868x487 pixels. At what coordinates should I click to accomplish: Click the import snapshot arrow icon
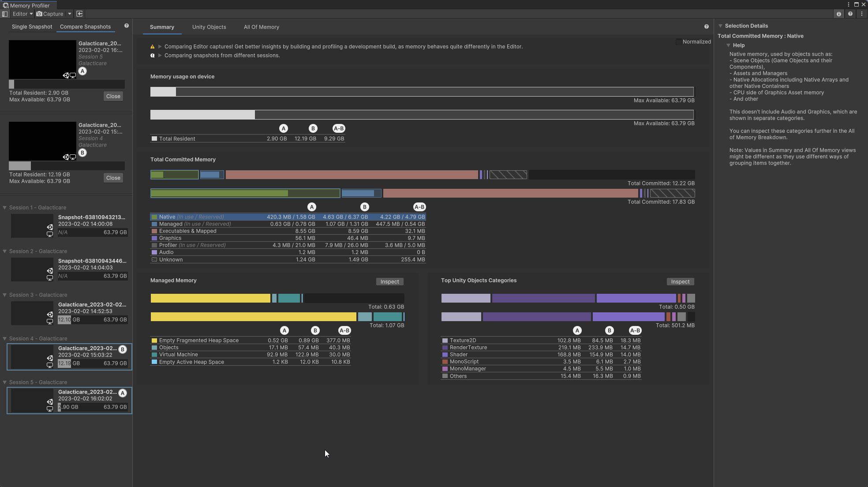(80, 14)
